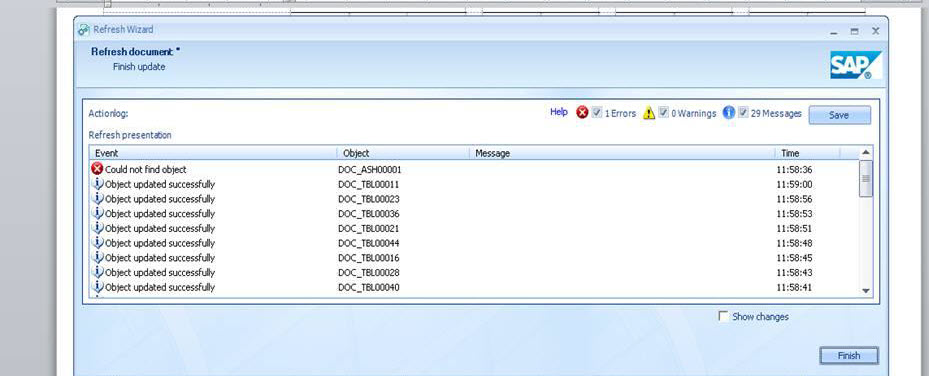929x376 pixels.
Task: Click the 11:58:45 time cell
Action: pyautogui.click(x=794, y=258)
